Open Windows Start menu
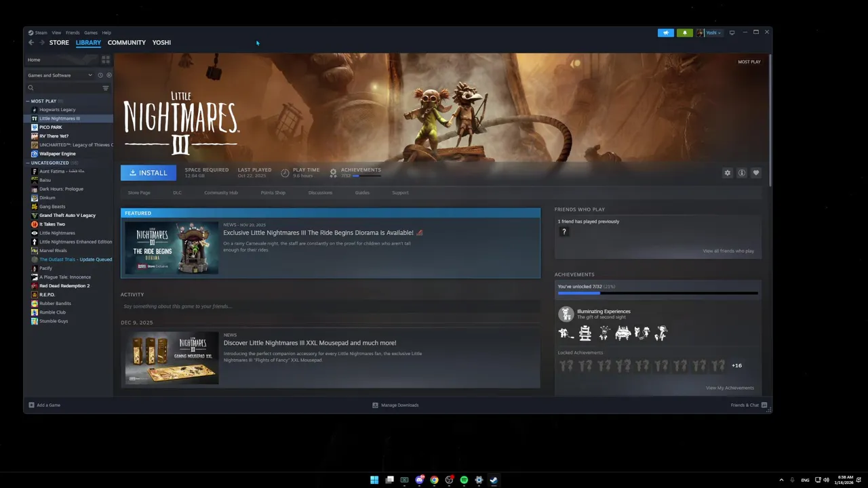The height and width of the screenshot is (488, 868). click(374, 480)
